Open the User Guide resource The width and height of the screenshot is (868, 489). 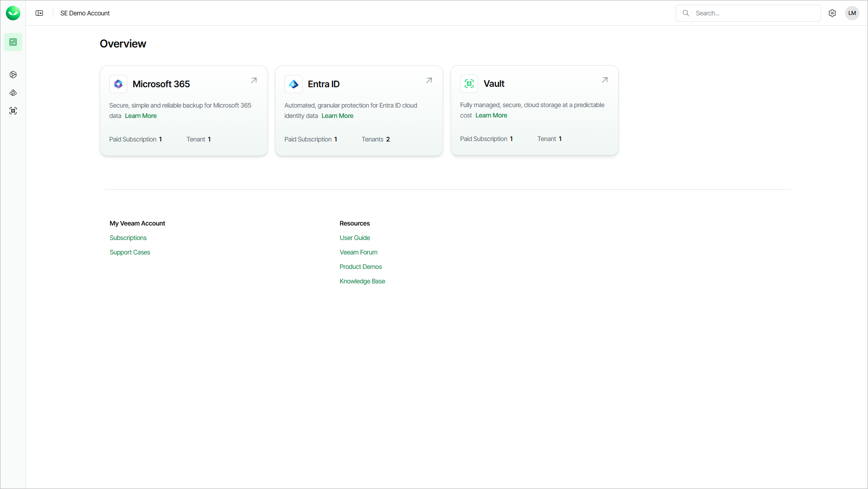click(355, 238)
